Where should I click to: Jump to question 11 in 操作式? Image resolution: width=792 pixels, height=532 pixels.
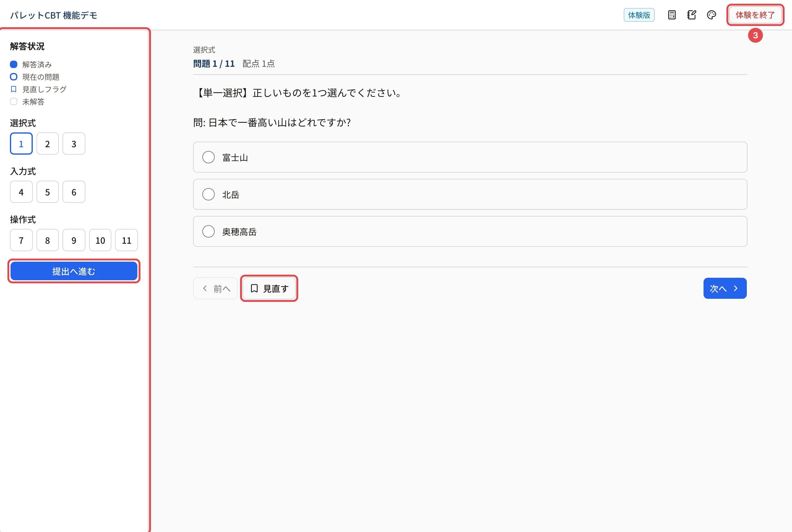tap(127, 240)
